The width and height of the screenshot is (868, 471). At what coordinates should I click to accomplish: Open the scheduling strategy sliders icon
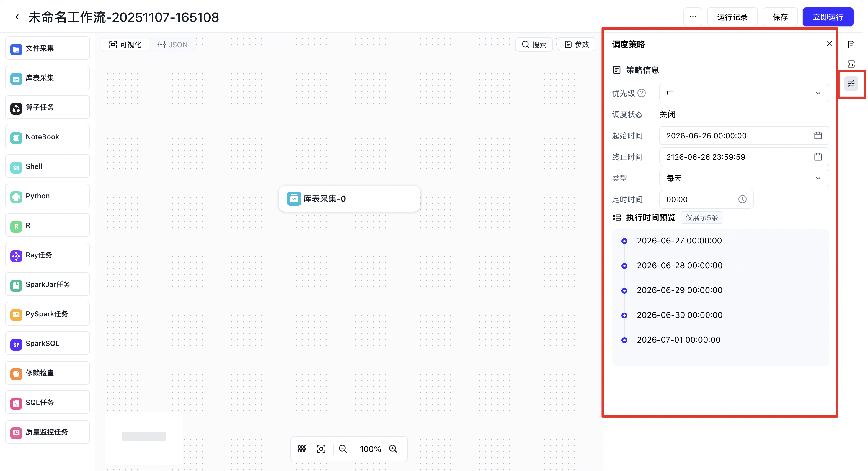pos(851,83)
